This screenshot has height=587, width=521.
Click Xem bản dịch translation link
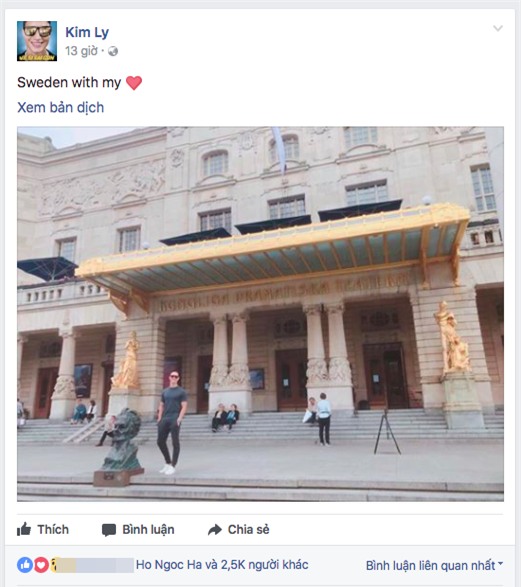click(x=61, y=107)
